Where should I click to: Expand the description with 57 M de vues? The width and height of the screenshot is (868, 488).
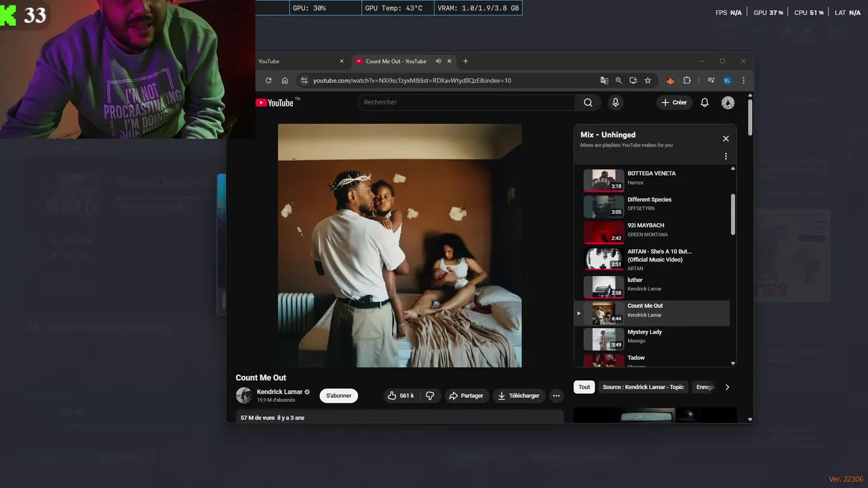pyautogui.click(x=399, y=416)
